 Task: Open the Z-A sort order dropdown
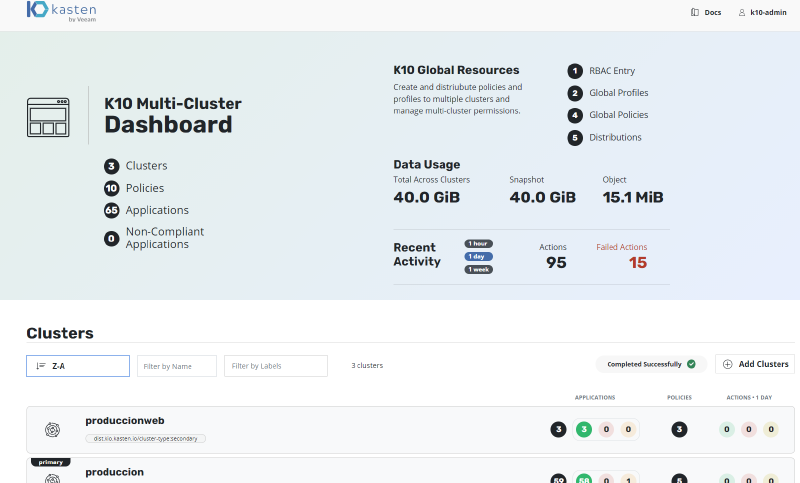click(x=78, y=366)
